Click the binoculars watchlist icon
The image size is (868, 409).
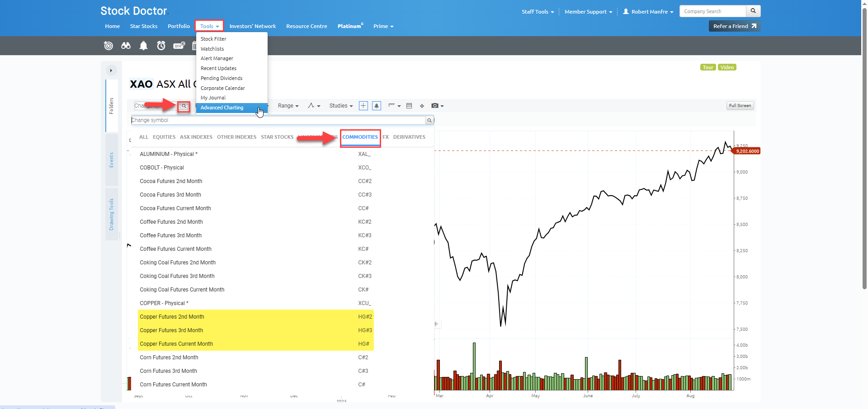coord(126,46)
